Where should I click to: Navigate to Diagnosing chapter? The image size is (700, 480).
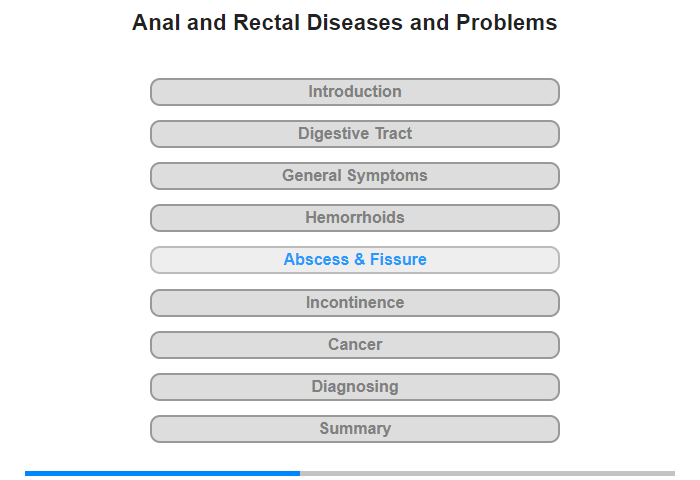354,387
